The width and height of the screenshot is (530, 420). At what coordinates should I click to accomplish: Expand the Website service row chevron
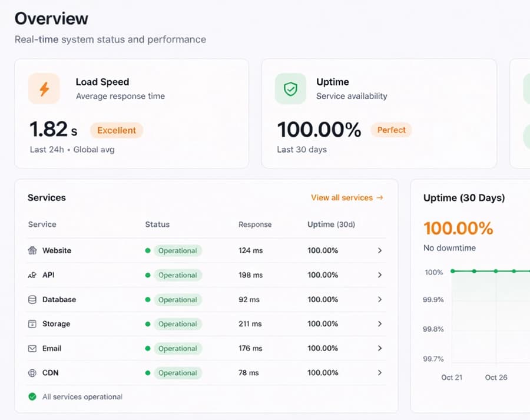click(x=380, y=250)
